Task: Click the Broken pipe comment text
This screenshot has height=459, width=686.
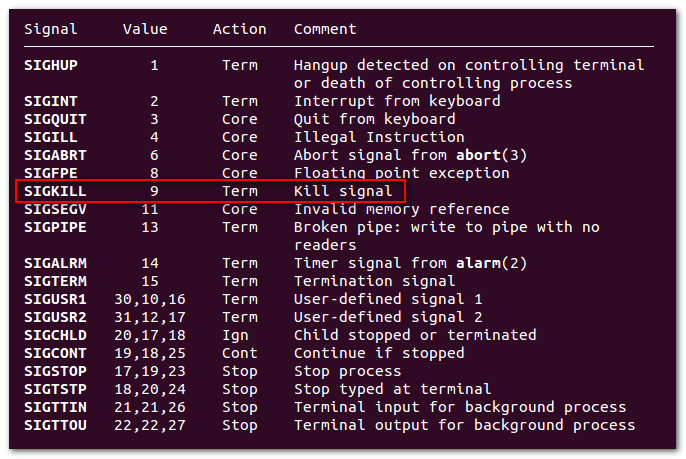Action: (446, 236)
